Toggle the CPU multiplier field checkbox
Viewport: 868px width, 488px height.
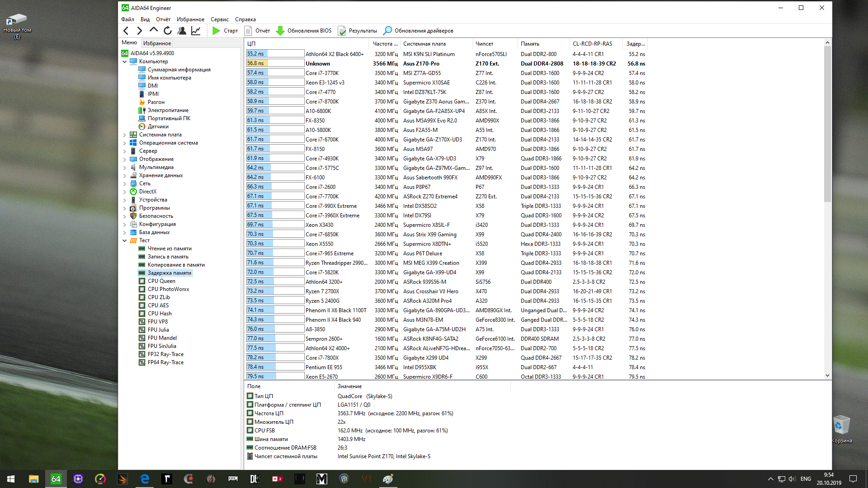pos(250,422)
